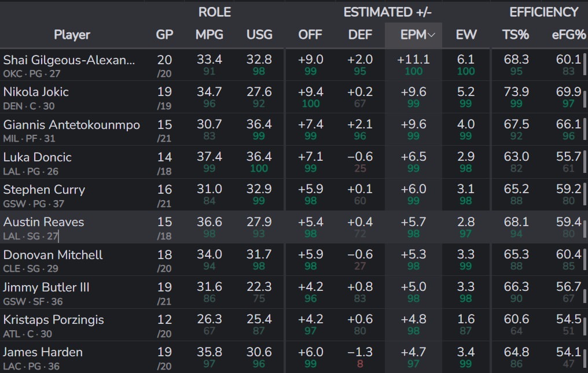Click the EPM sort arrow
Image resolution: width=588 pixels, height=373 pixels.
pos(431,35)
